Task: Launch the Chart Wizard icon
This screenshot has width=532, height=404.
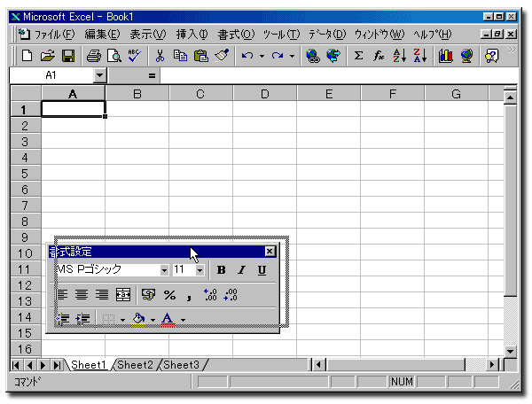Action: tap(445, 56)
